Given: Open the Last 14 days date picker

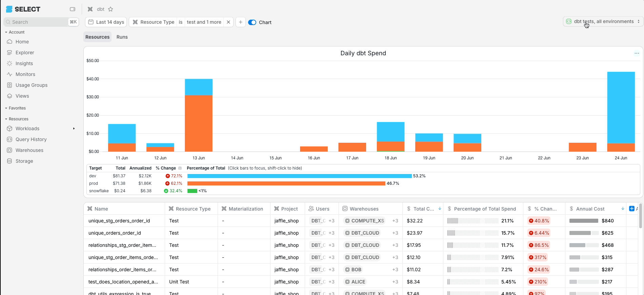Looking at the screenshot, I should 106,22.
